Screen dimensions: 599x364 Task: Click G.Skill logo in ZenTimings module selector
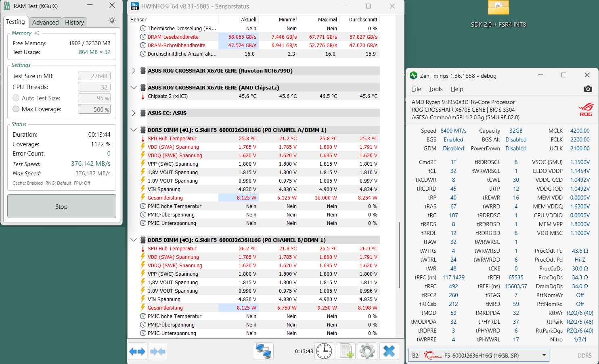433,356
